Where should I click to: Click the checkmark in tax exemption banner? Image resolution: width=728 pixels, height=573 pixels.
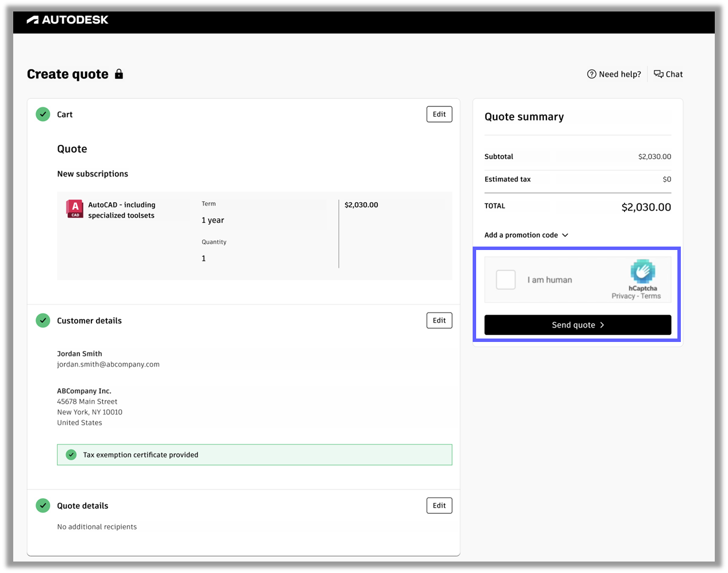point(71,455)
